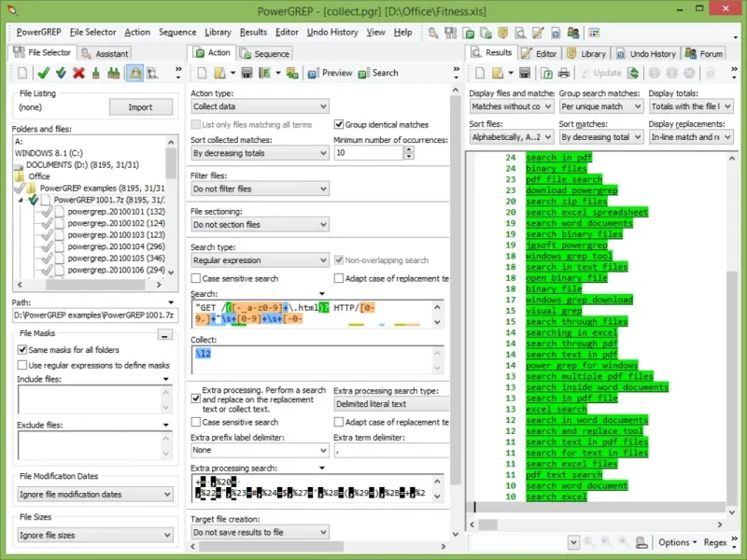Open the File Modification Dates dropdown
This screenshot has height=560, width=747.
(94, 495)
